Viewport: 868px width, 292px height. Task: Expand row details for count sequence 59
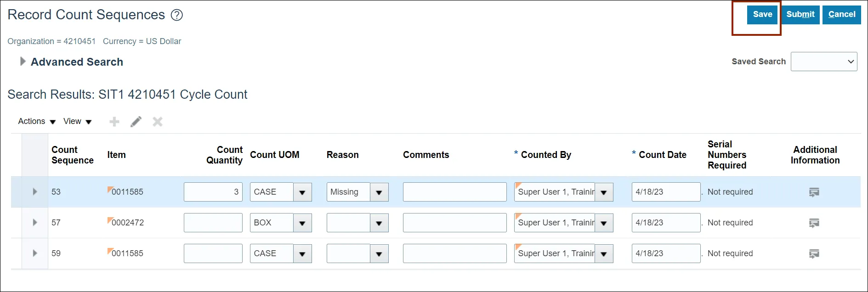35,253
